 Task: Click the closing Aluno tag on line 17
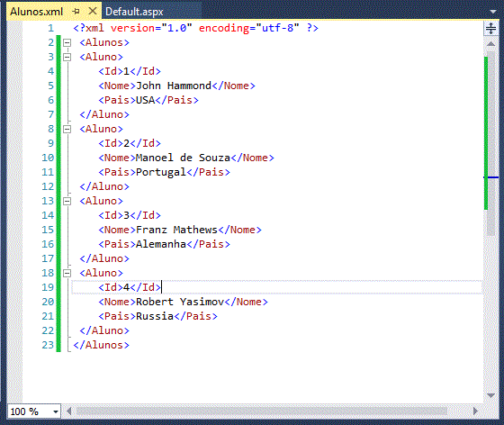[x=104, y=258]
